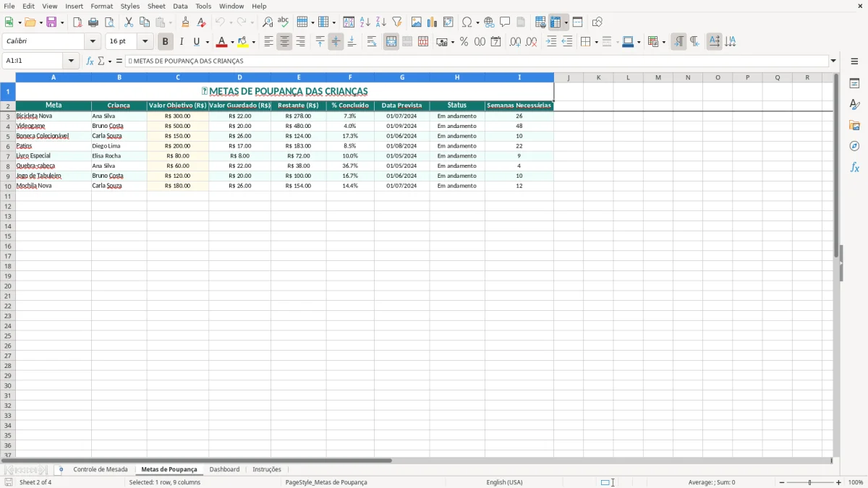Image resolution: width=868 pixels, height=488 pixels.
Task: Switch to Controle de Mesada sheet tab
Action: [x=101, y=469]
